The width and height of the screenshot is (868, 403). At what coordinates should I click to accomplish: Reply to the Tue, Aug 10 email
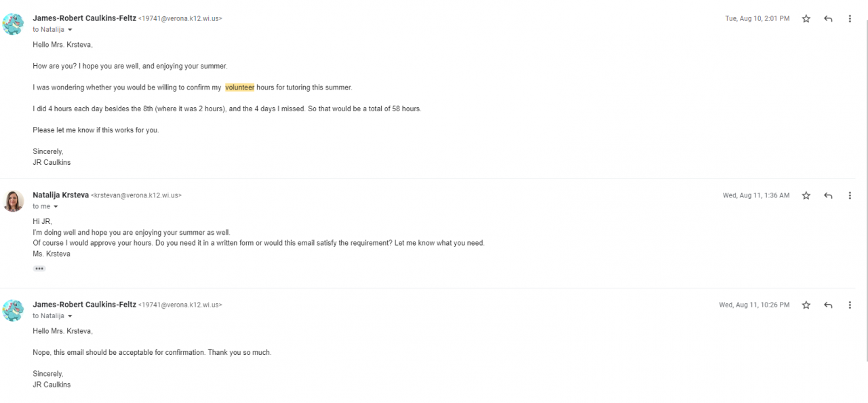tap(828, 19)
